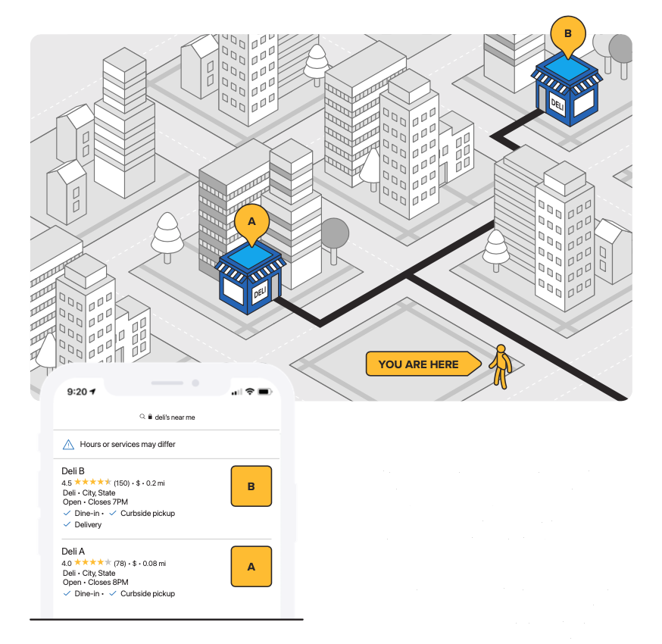Screen dimensions: 662x644
Task: Select the blue deli building under pin A
Action: pos(250,278)
